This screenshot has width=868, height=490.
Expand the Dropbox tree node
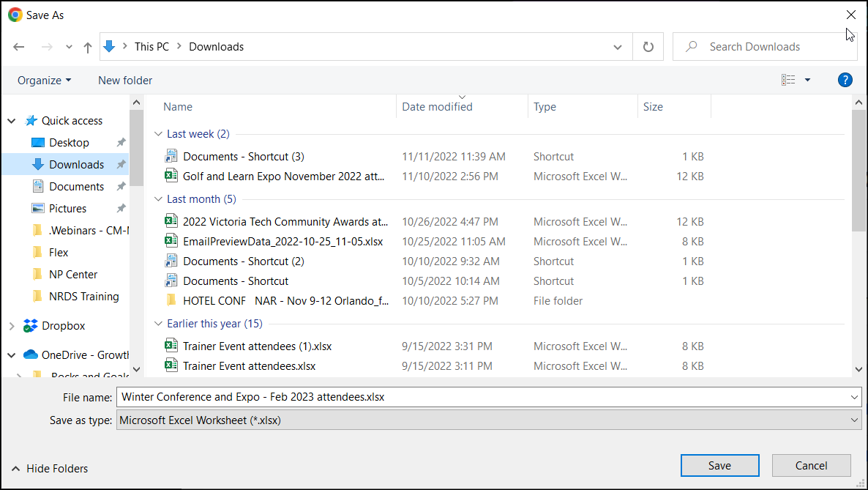click(12, 326)
